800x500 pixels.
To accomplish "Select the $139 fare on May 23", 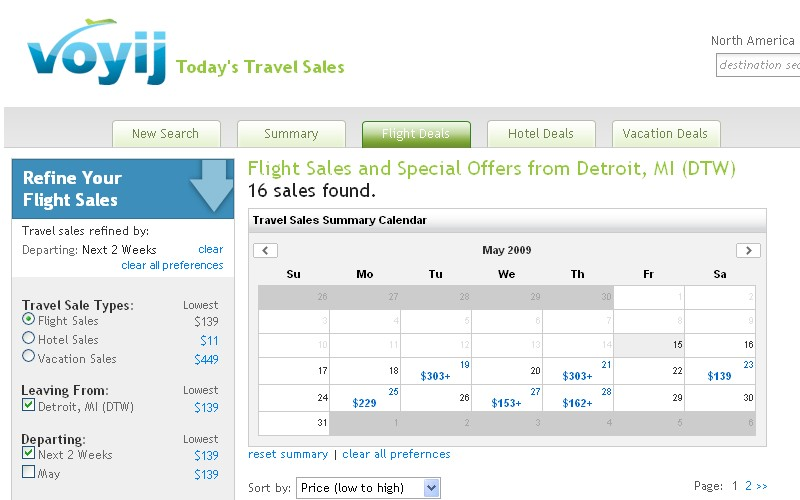I will pyautogui.click(x=719, y=377).
